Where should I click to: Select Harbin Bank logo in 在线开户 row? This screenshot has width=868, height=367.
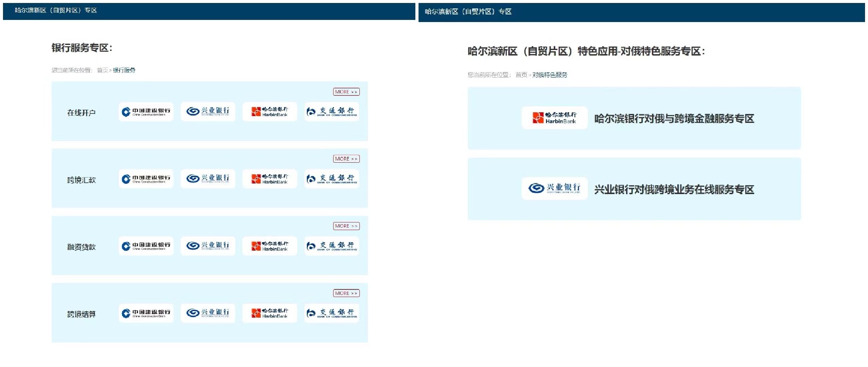coord(270,112)
